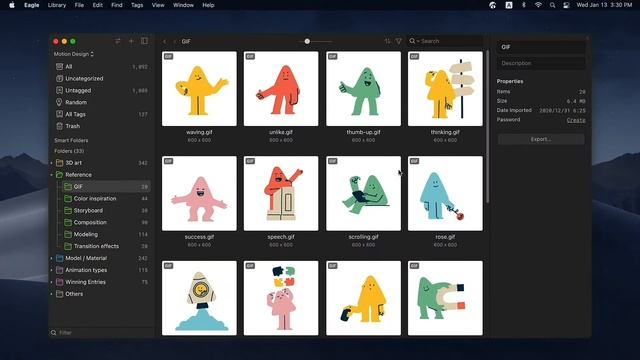Expand the Model / Material arrow

click(x=51, y=258)
